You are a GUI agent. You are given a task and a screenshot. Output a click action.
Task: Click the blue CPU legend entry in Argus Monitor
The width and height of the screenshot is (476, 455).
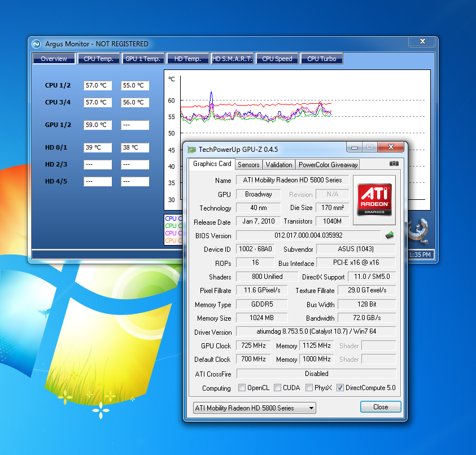click(x=173, y=218)
